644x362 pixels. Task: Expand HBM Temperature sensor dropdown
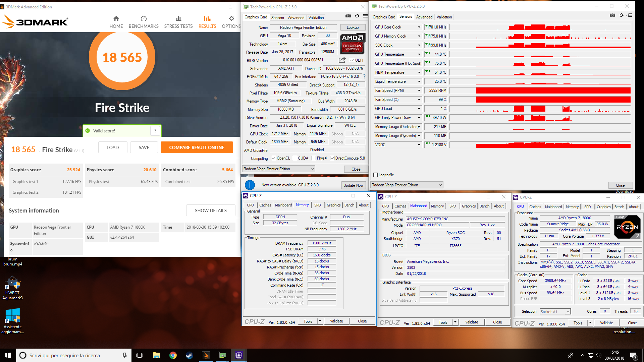(x=419, y=72)
